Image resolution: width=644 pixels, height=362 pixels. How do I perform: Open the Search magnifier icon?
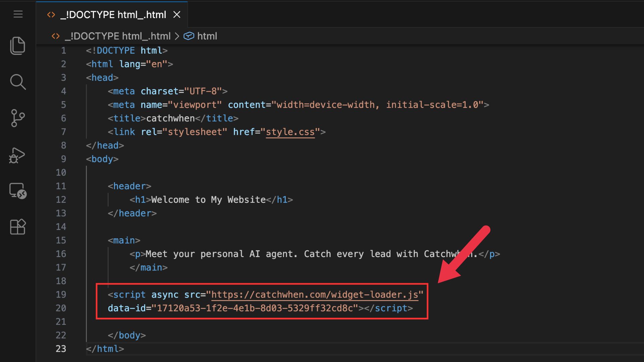coord(18,82)
